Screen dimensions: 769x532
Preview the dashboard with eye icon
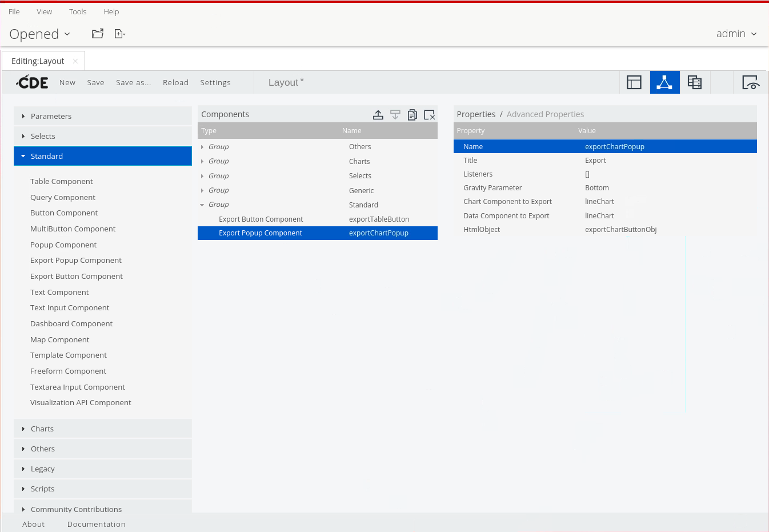point(750,82)
